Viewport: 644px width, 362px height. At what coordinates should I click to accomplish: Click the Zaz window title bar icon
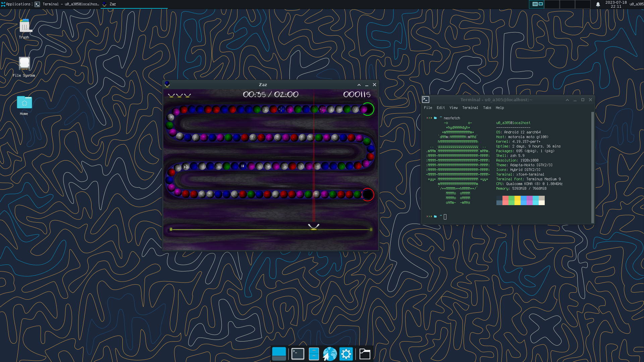click(x=167, y=84)
